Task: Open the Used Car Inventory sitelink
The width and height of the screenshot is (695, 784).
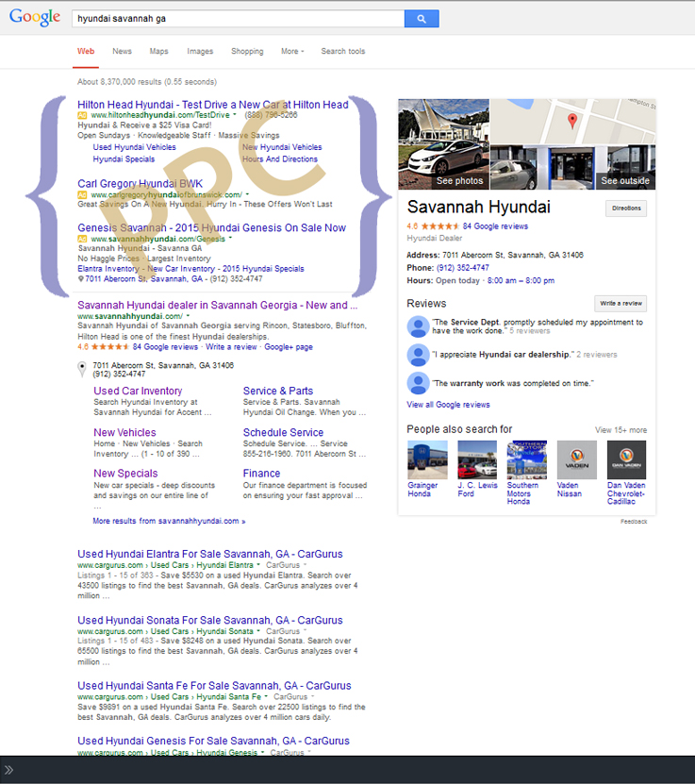Action: [x=138, y=391]
